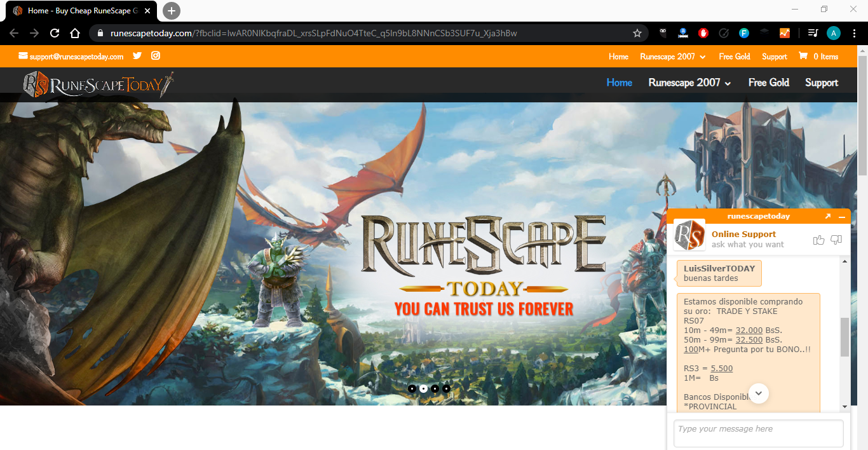Open the blue F extension icon

[x=744, y=33]
